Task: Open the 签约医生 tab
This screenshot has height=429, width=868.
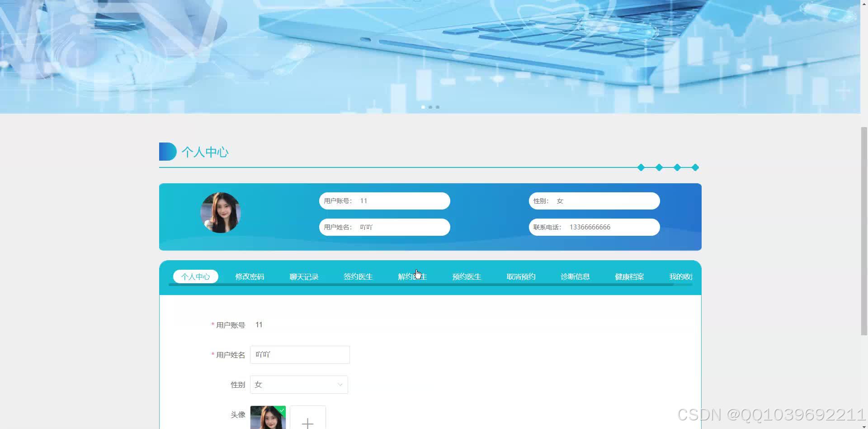Action: click(x=358, y=276)
